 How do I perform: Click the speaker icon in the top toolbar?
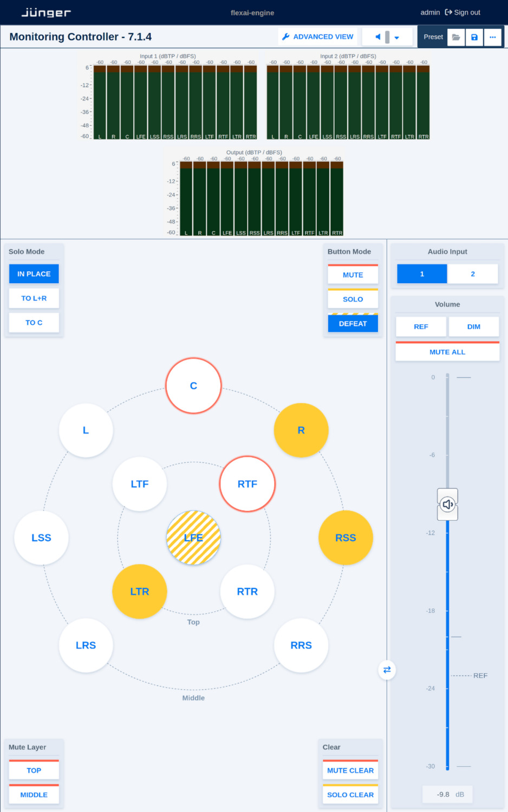[378, 36]
